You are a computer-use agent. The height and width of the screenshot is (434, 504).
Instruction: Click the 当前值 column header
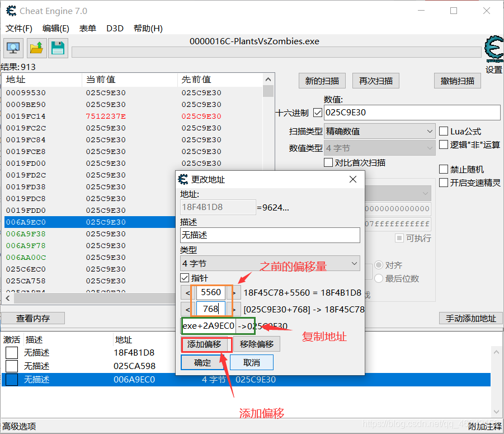click(130, 80)
